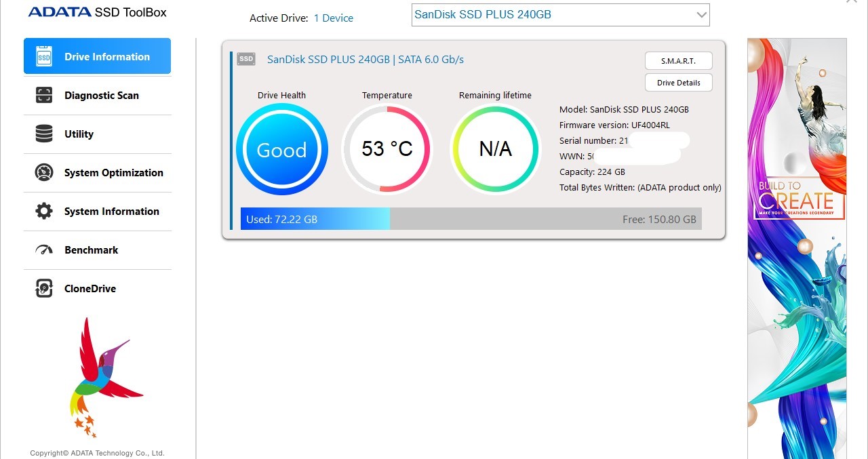Close the ADATA SSD ToolBox window

pyautogui.click(x=852, y=2)
